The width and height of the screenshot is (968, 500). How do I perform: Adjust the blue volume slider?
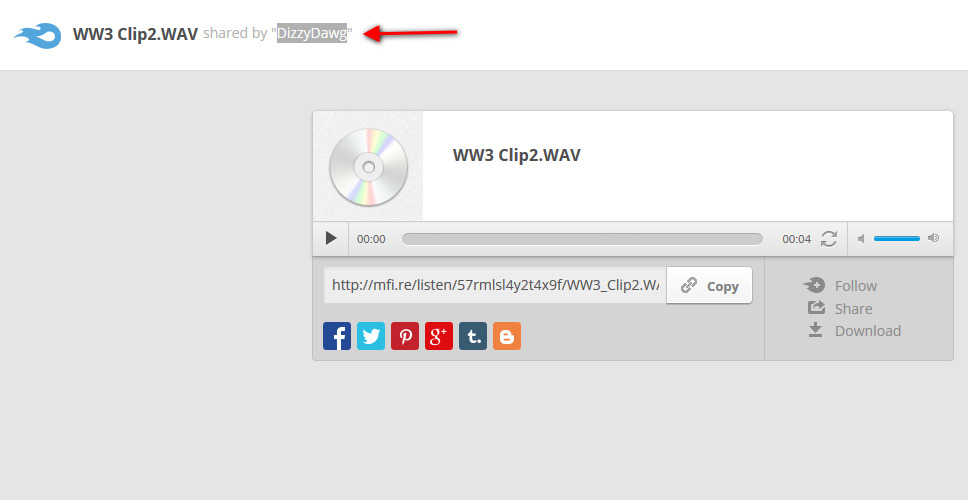pos(896,238)
